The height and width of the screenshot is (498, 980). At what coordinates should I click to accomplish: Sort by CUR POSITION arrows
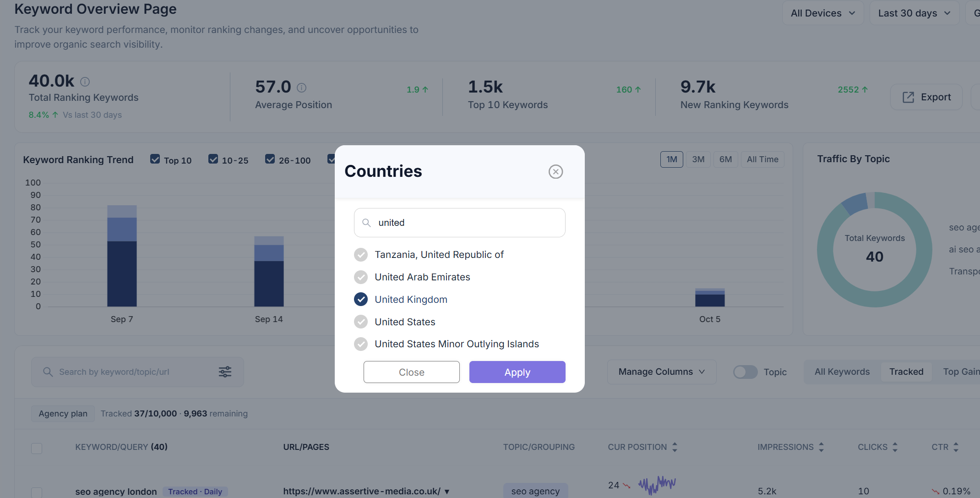(x=675, y=447)
